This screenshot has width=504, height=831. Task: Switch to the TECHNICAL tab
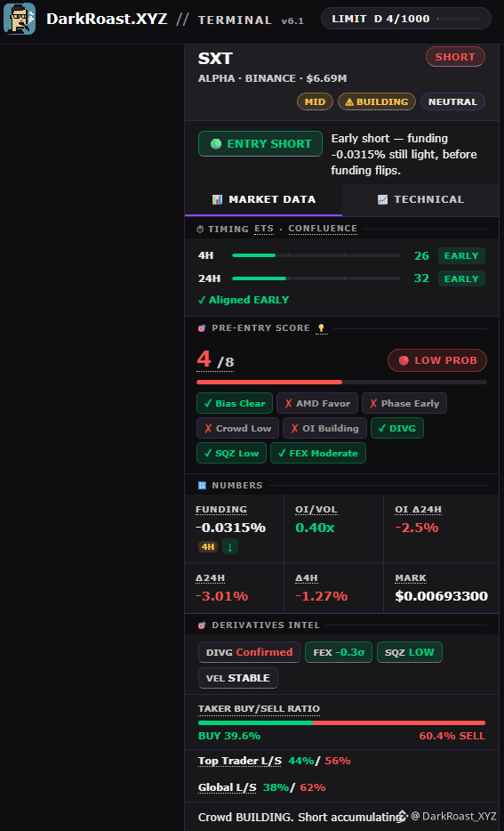(420, 200)
